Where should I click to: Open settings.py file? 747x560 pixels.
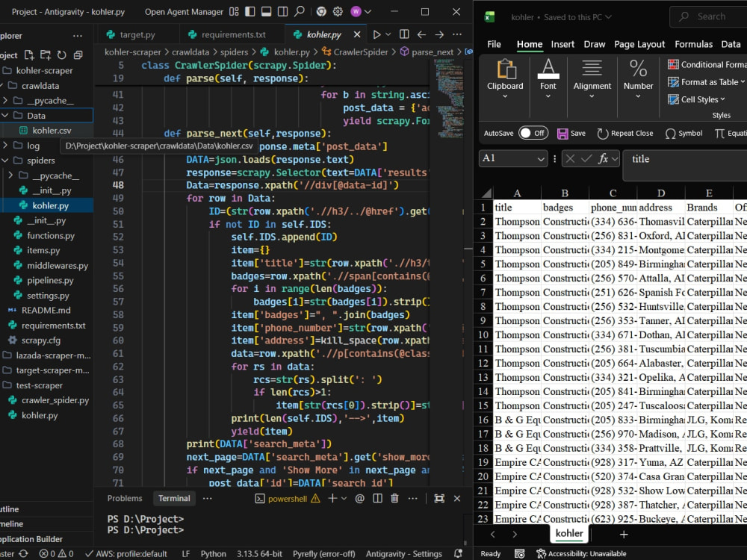(46, 296)
